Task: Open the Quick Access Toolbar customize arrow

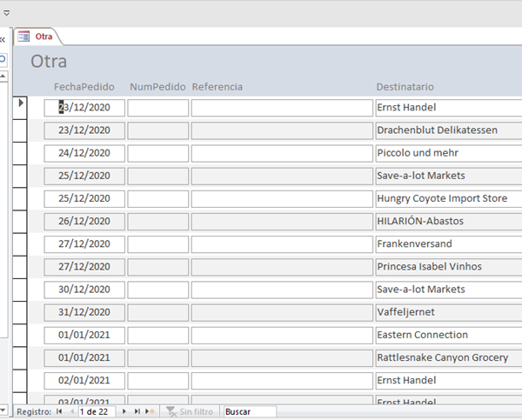Action: [x=6, y=13]
